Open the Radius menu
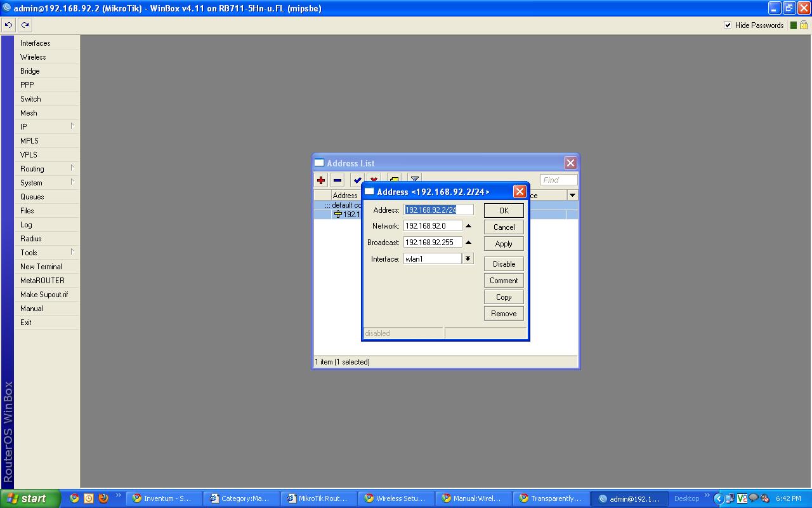 tap(48, 239)
